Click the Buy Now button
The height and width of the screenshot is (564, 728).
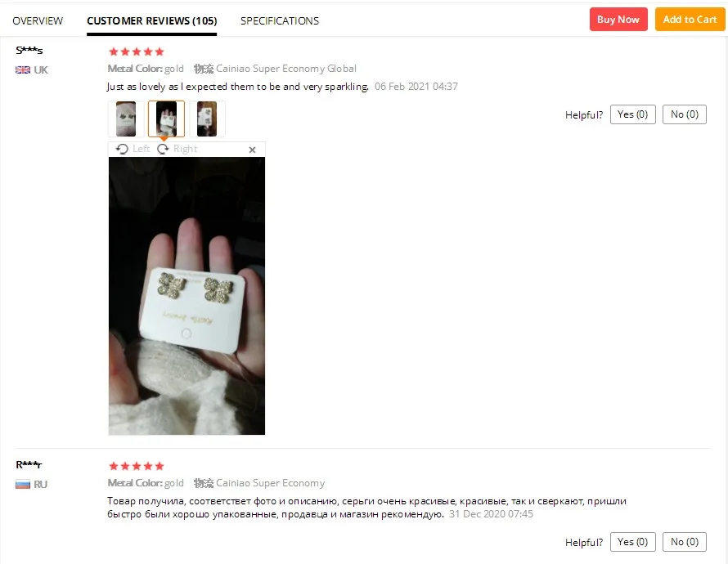(x=618, y=20)
